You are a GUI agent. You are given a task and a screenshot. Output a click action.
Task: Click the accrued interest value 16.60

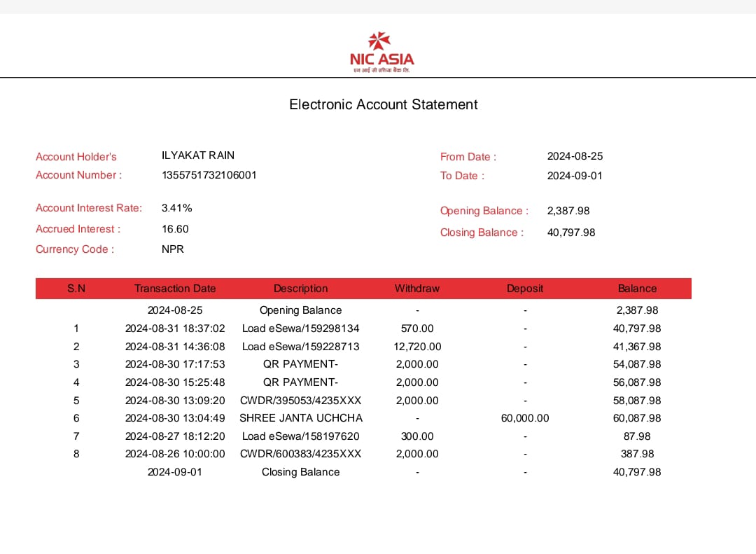pyautogui.click(x=175, y=229)
